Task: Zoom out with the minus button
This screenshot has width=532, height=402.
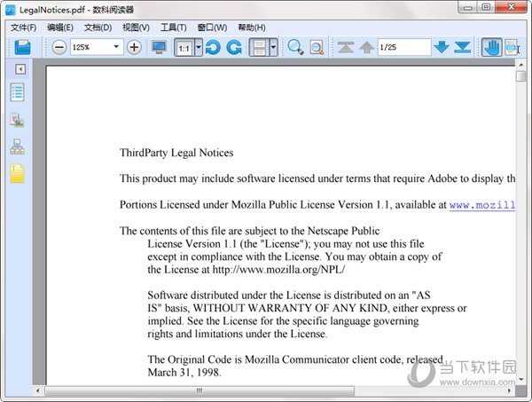Action: pos(59,47)
